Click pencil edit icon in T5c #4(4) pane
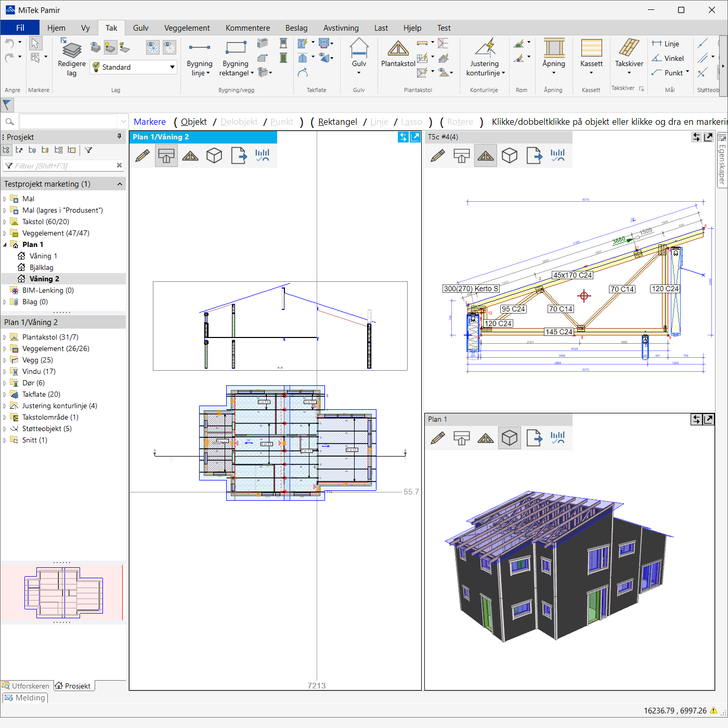728x728 pixels. point(438,155)
